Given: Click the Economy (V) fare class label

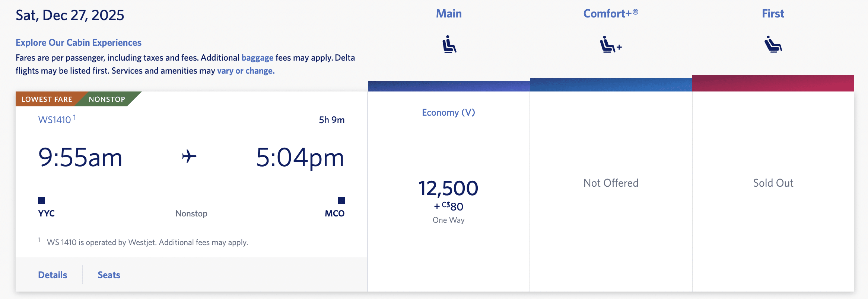Looking at the screenshot, I should pyautogui.click(x=448, y=112).
